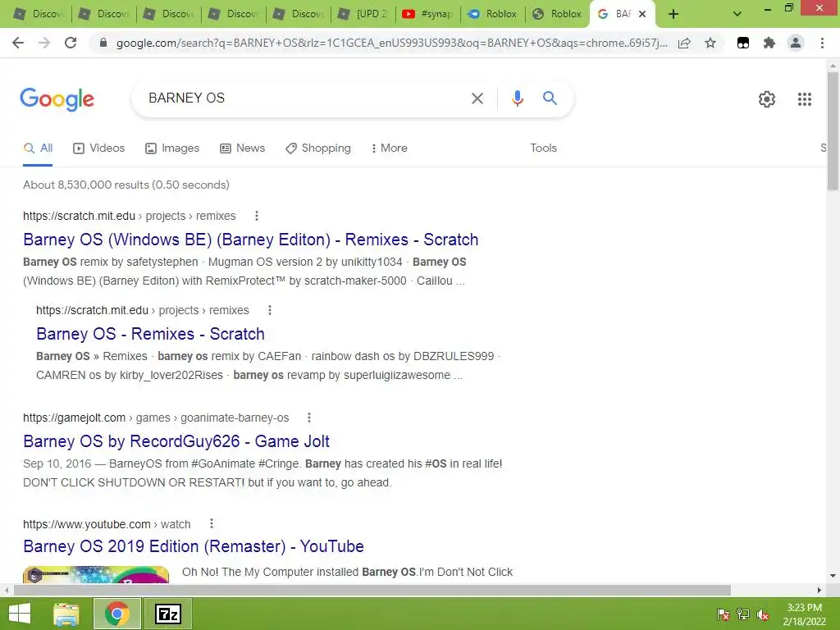Switch to the Shopping results tab
The height and width of the screenshot is (630, 840).
pos(318,148)
